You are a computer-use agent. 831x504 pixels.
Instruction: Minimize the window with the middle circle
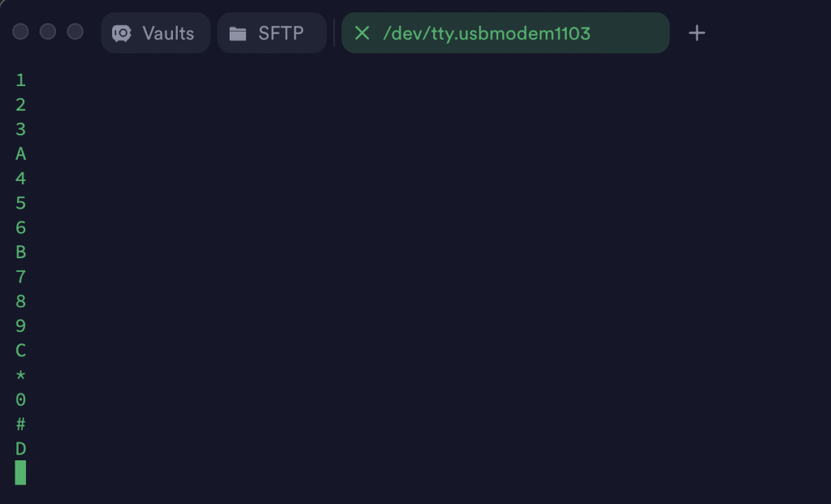coord(48,32)
